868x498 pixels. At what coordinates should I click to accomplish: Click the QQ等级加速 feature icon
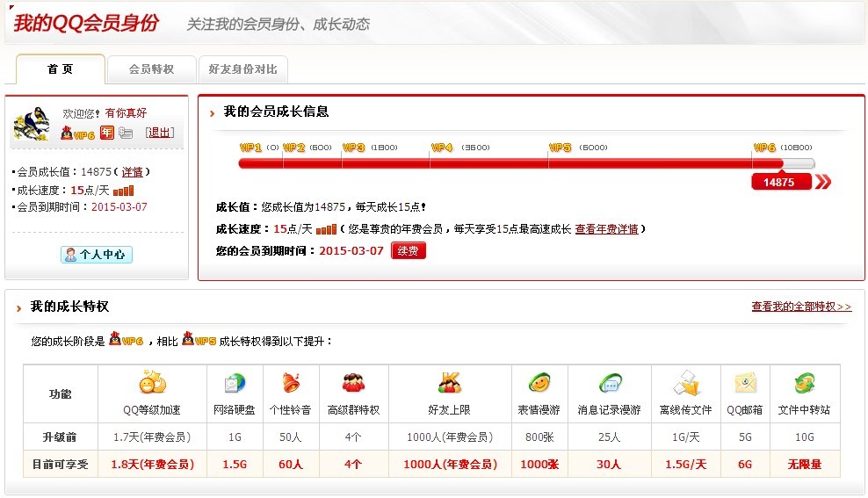point(152,382)
